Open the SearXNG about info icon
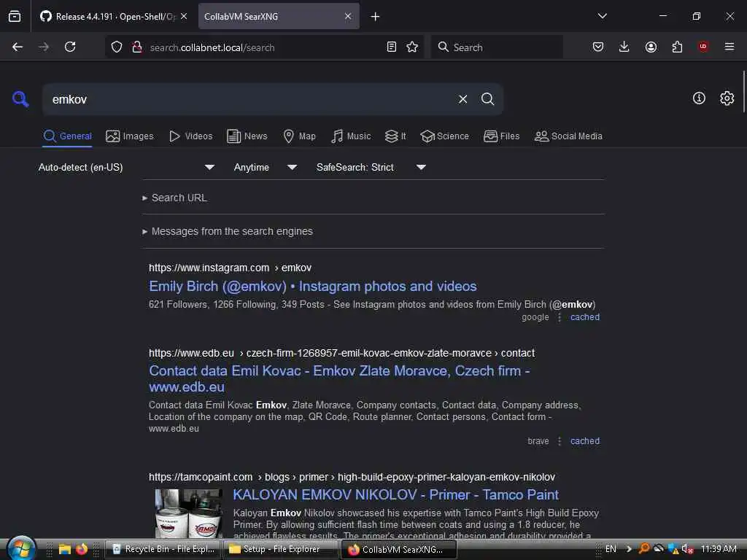The image size is (747, 560). pos(699,98)
